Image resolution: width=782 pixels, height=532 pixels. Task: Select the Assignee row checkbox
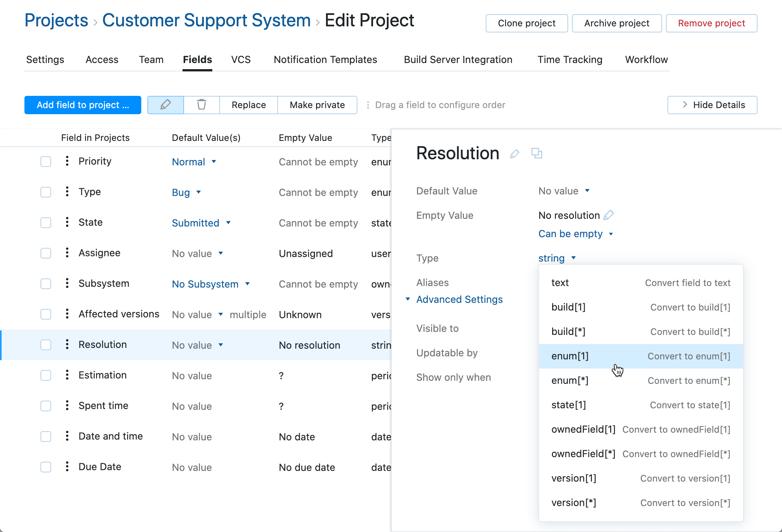click(x=45, y=253)
